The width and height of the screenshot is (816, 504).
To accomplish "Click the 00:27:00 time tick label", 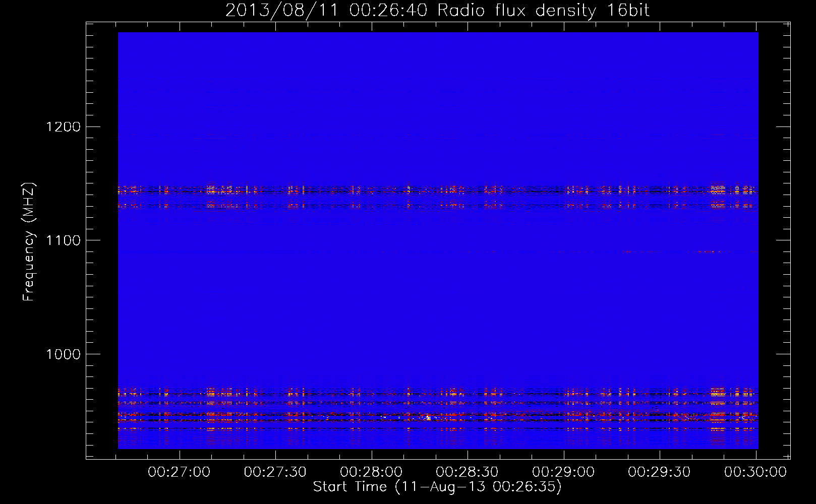I will (179, 472).
